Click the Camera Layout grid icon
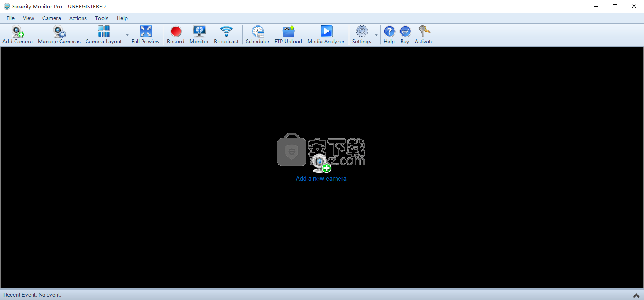The width and height of the screenshot is (644, 300). coord(104,32)
